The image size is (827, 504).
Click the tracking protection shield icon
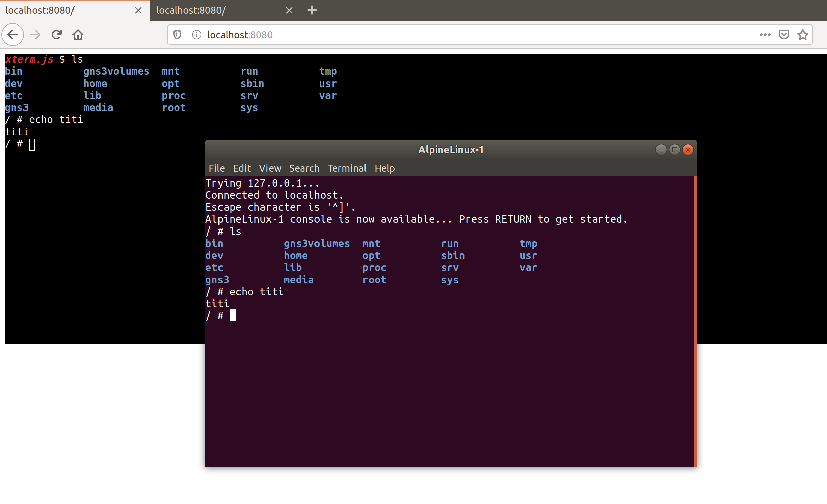[x=177, y=35]
